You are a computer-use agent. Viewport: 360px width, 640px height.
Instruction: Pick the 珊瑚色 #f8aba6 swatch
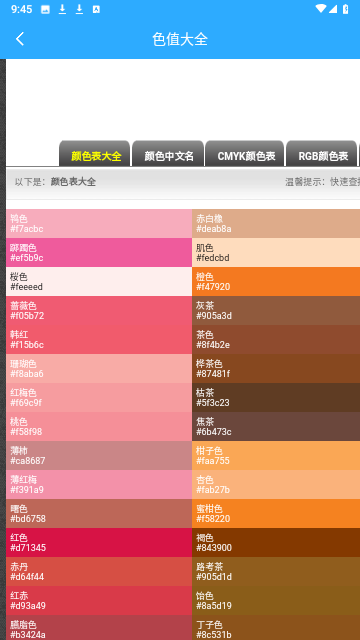coord(99,369)
